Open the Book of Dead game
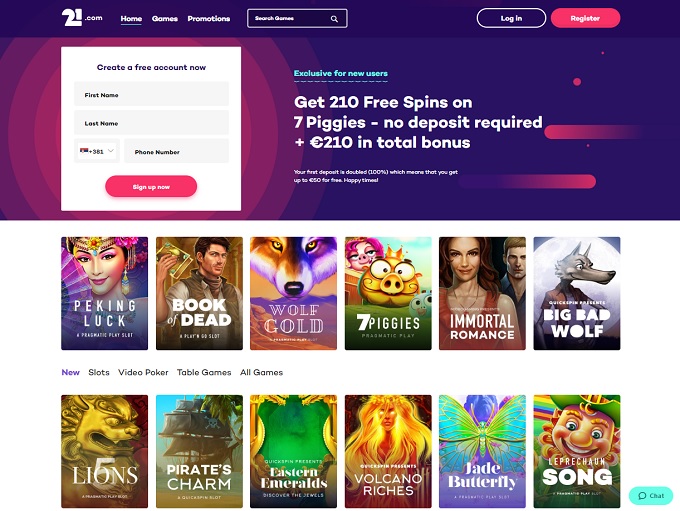This screenshot has height=511, width=680. coord(199,293)
